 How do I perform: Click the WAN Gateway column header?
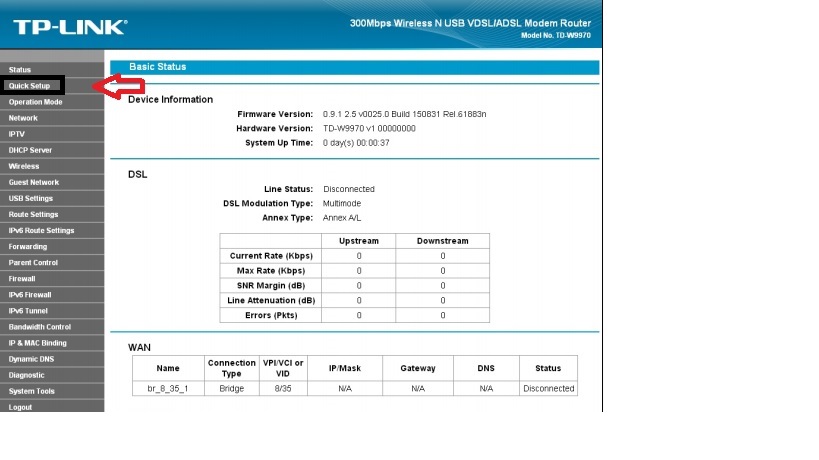tap(418, 368)
